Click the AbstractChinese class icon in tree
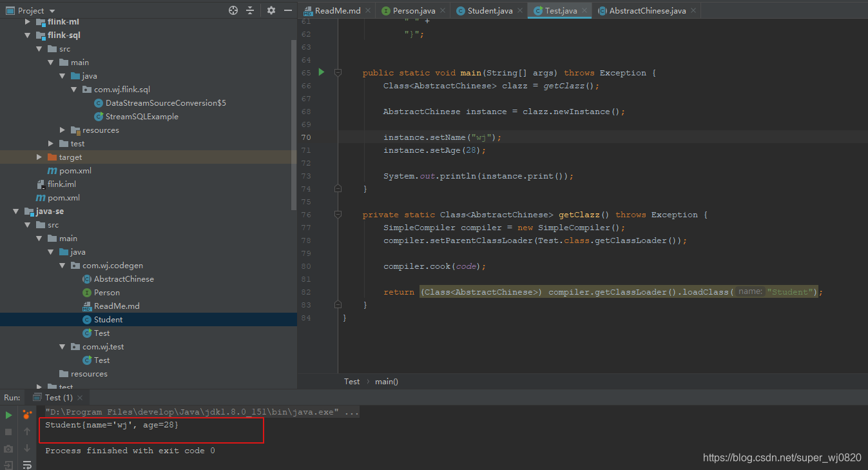 click(x=87, y=279)
